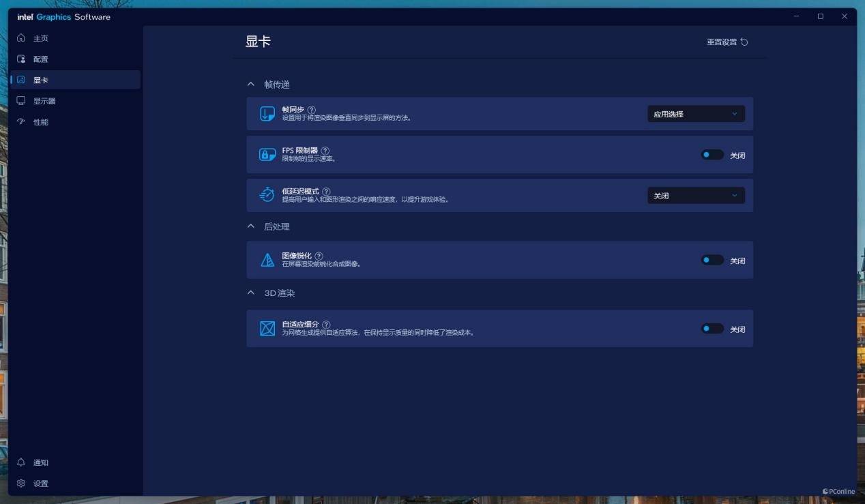Show help for 自适应细分 question mark
Screen dimensions: 865x504
click(x=326, y=325)
